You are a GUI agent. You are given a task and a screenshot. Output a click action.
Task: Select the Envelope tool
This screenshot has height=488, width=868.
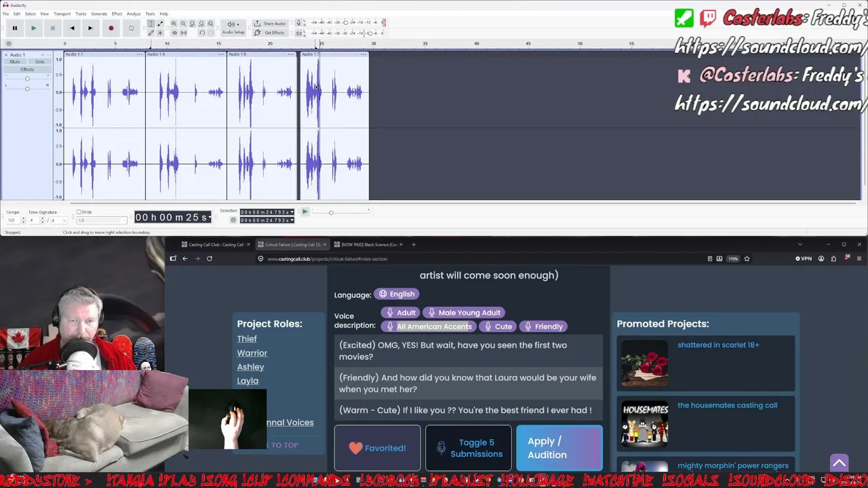point(160,24)
